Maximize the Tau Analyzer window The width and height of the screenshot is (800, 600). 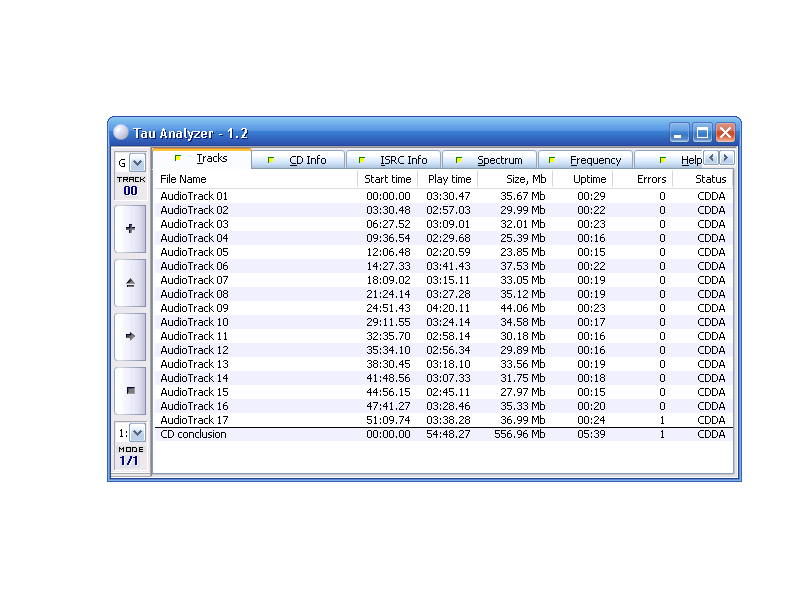[703, 133]
